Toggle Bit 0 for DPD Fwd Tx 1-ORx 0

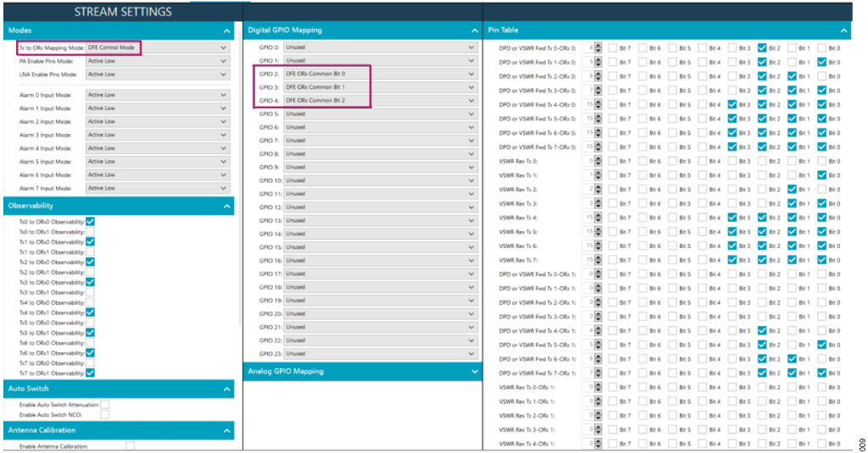click(822, 63)
